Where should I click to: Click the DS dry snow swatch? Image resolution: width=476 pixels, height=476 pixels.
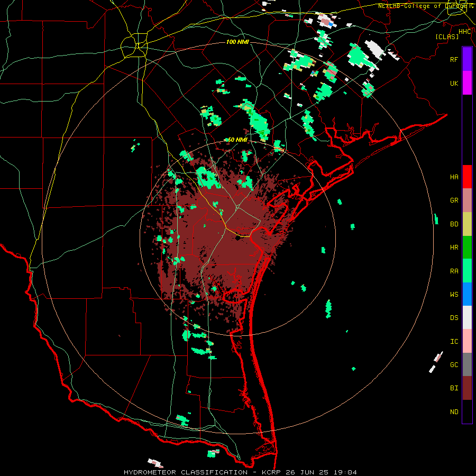click(467, 317)
